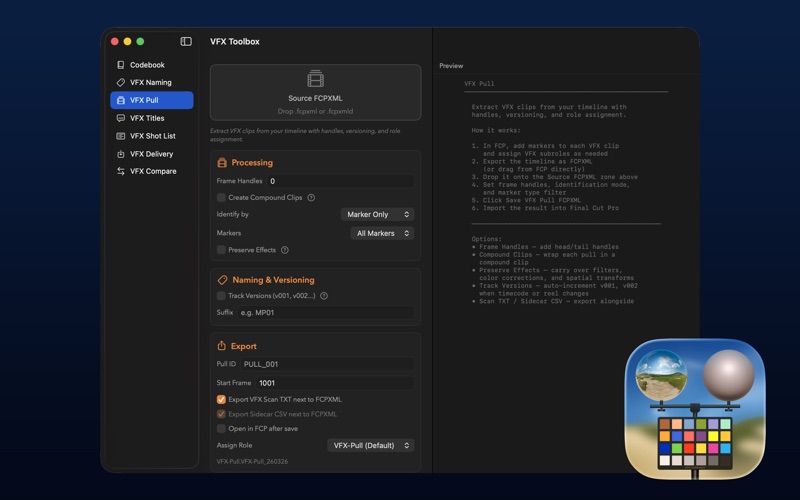Open VFX Compare
The width and height of the screenshot is (800, 500).
(x=152, y=171)
